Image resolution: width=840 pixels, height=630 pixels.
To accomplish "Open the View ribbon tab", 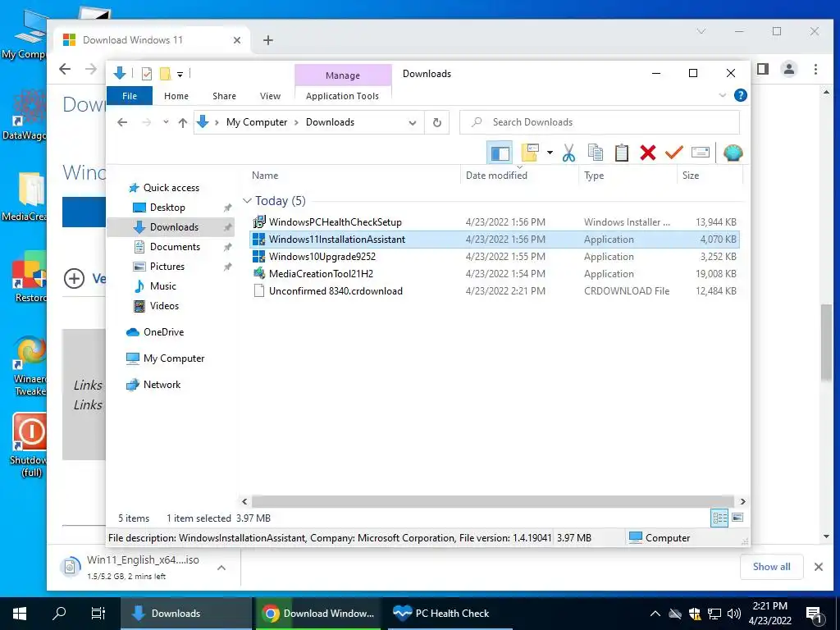I will pos(270,96).
